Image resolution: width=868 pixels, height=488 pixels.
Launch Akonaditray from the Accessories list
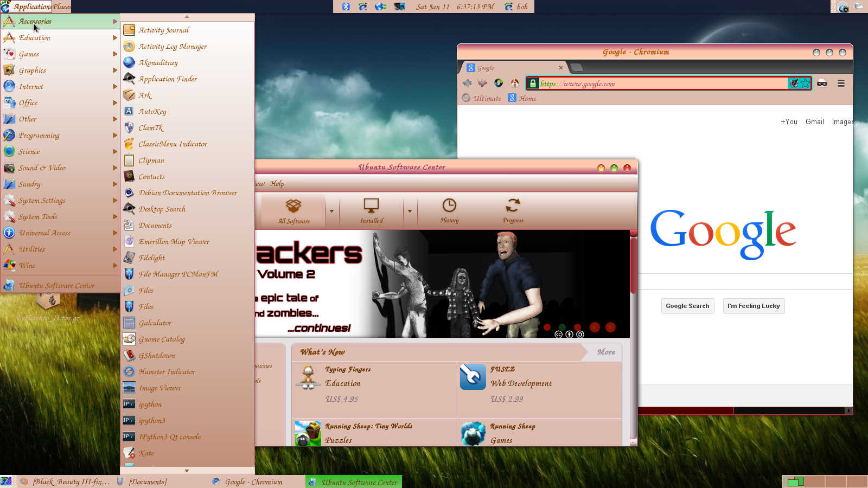coord(187,63)
